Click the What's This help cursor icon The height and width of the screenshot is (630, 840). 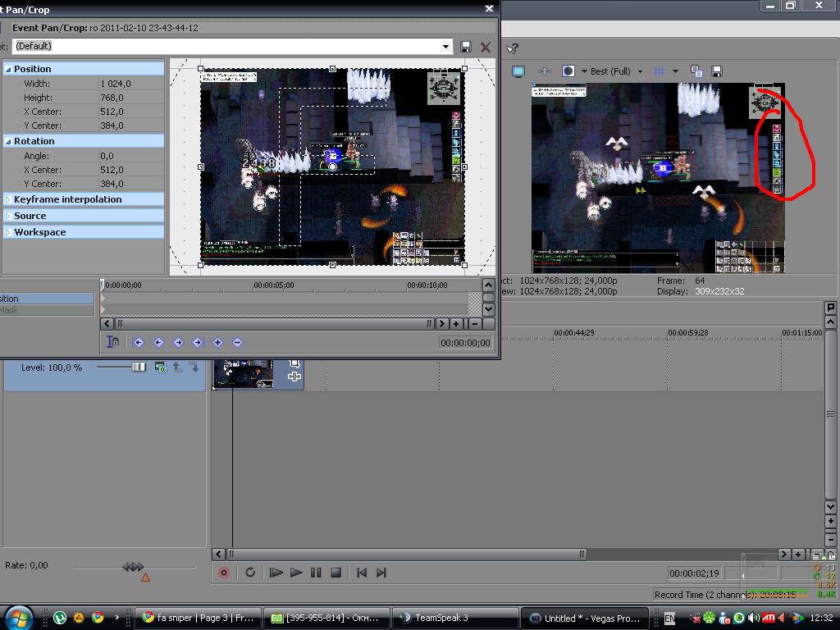[512, 48]
